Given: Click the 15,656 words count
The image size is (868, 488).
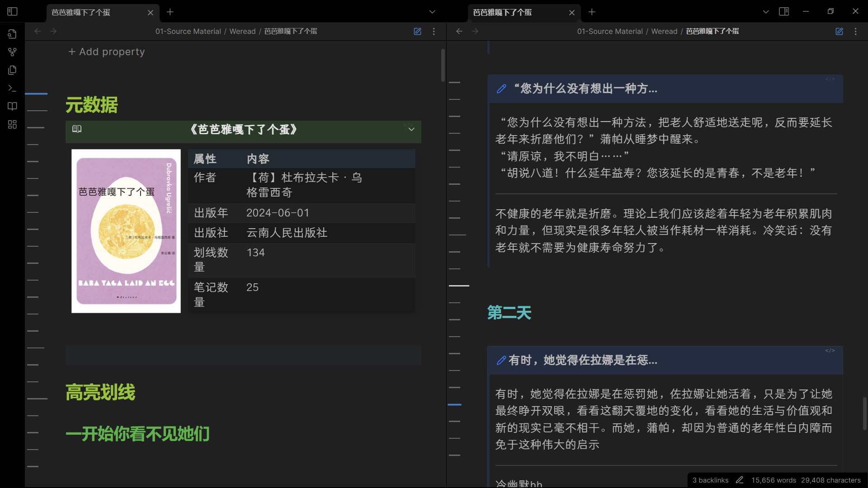Looking at the screenshot, I should (x=774, y=480).
